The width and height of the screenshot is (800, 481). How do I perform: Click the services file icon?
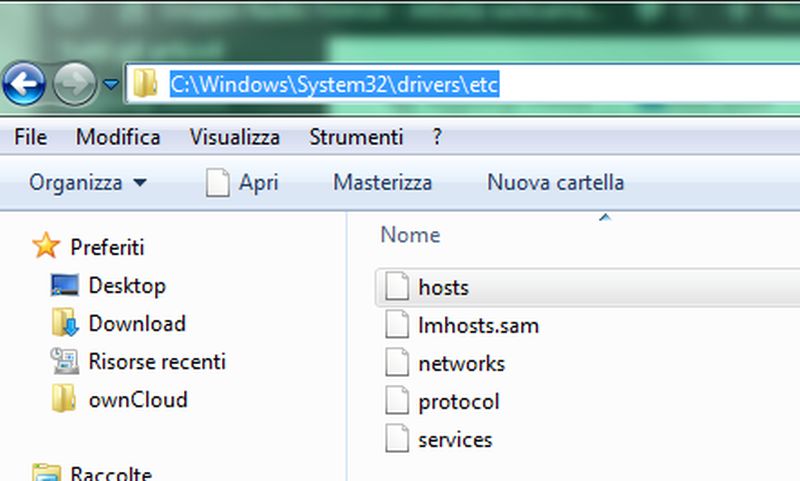(x=397, y=438)
